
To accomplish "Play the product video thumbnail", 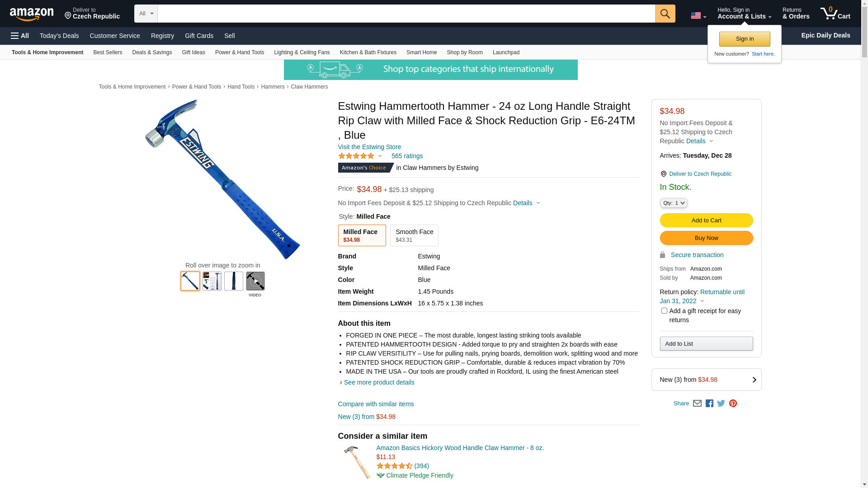I will tap(255, 281).
